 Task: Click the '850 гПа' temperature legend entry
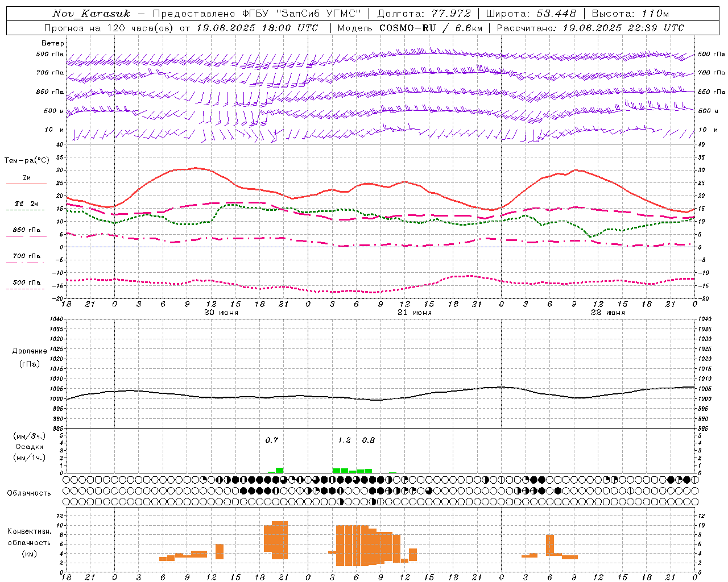pos(27,230)
